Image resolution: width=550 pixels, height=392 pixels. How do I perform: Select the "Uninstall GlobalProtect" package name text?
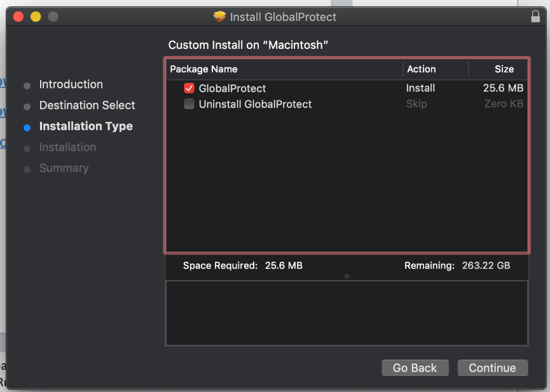255,104
